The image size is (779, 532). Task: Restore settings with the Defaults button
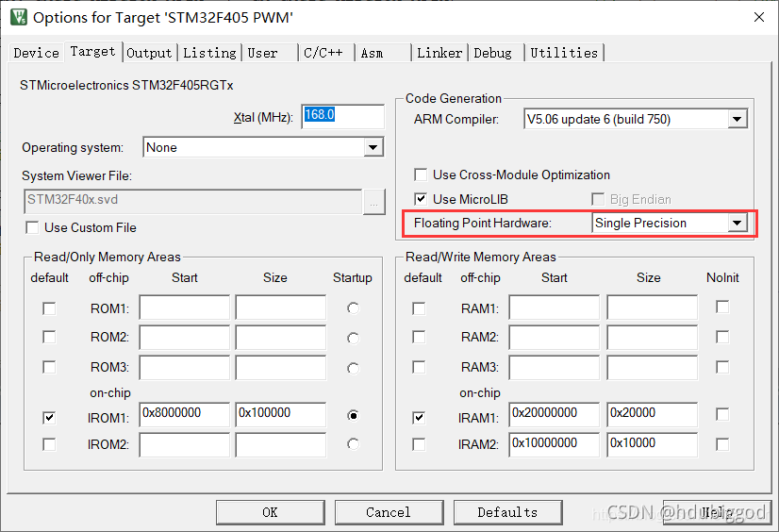coord(507,512)
